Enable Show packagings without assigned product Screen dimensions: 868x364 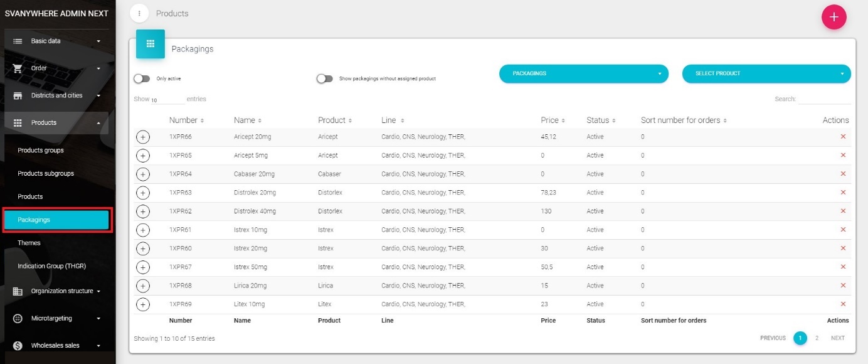[324, 78]
